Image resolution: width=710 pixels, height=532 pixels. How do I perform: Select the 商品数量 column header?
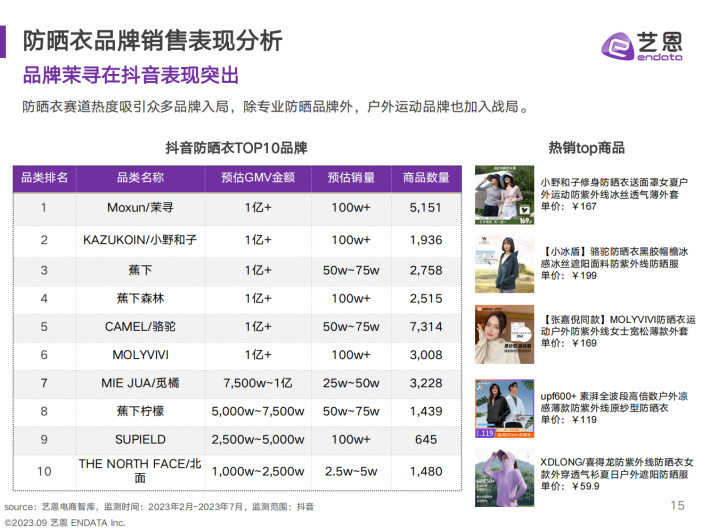[x=426, y=178]
